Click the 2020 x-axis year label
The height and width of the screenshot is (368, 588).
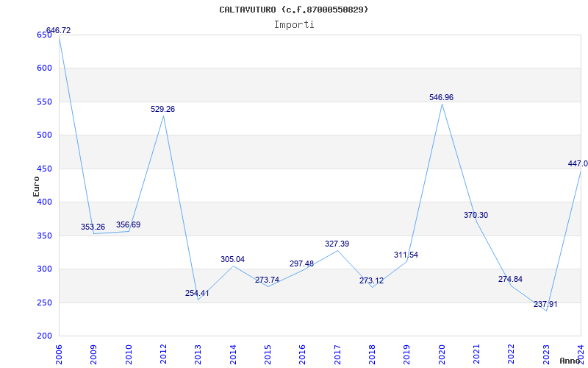442,355
